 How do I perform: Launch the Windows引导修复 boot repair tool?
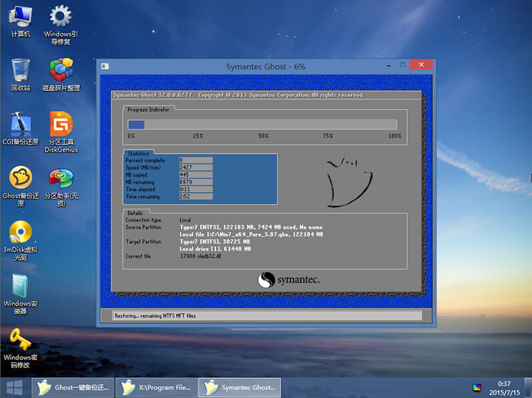[x=61, y=17]
